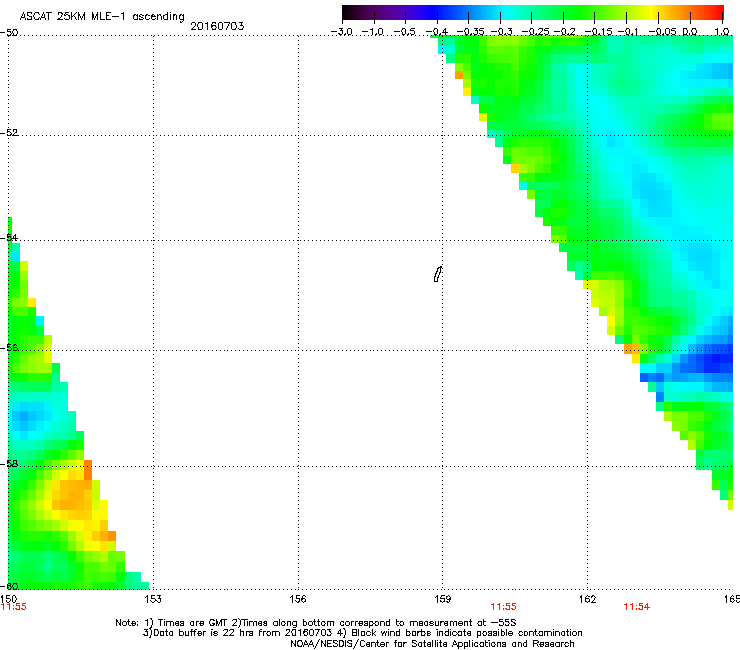The height and width of the screenshot is (650, 740).
Task: Click the -56 latitude axis label
Action: (x=9, y=348)
